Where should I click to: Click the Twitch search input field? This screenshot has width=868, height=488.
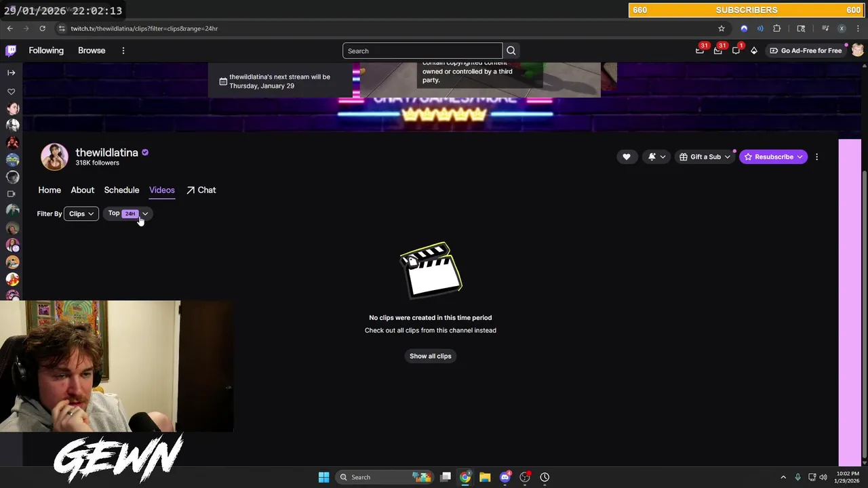422,51
